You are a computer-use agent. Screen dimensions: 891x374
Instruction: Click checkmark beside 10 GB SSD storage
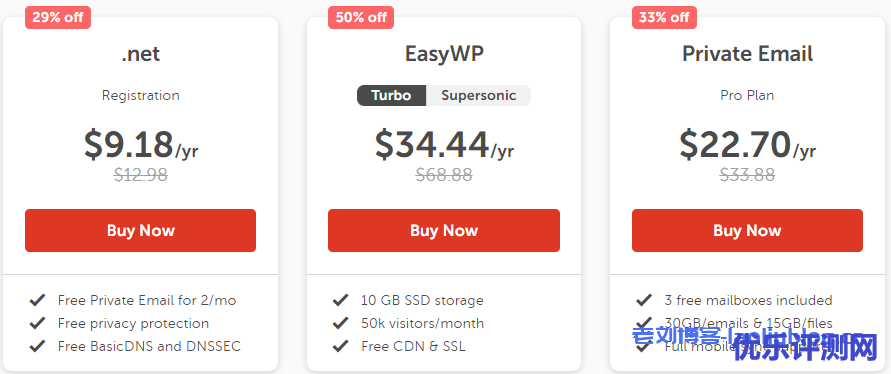tap(340, 300)
